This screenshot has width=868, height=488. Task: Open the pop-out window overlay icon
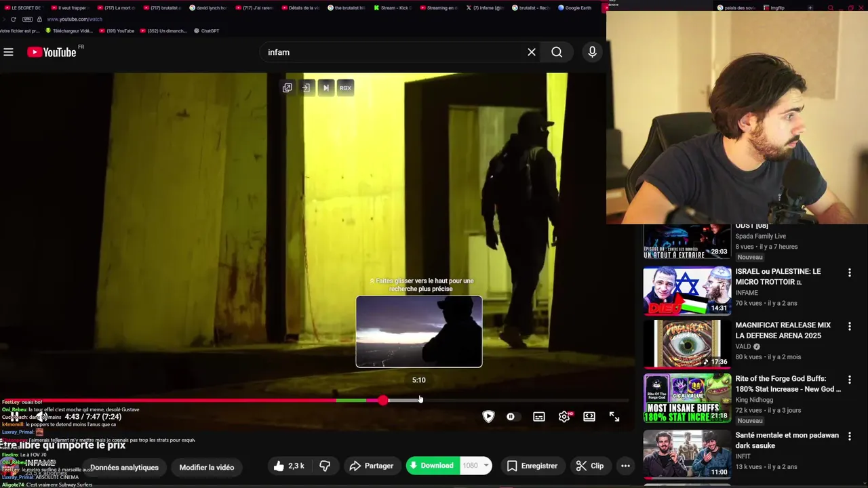(x=288, y=87)
